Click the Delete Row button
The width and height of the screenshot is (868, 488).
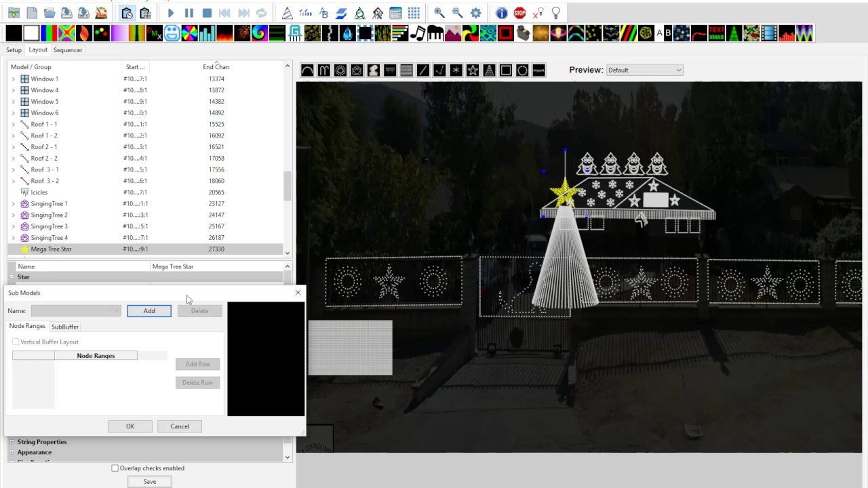pos(197,383)
